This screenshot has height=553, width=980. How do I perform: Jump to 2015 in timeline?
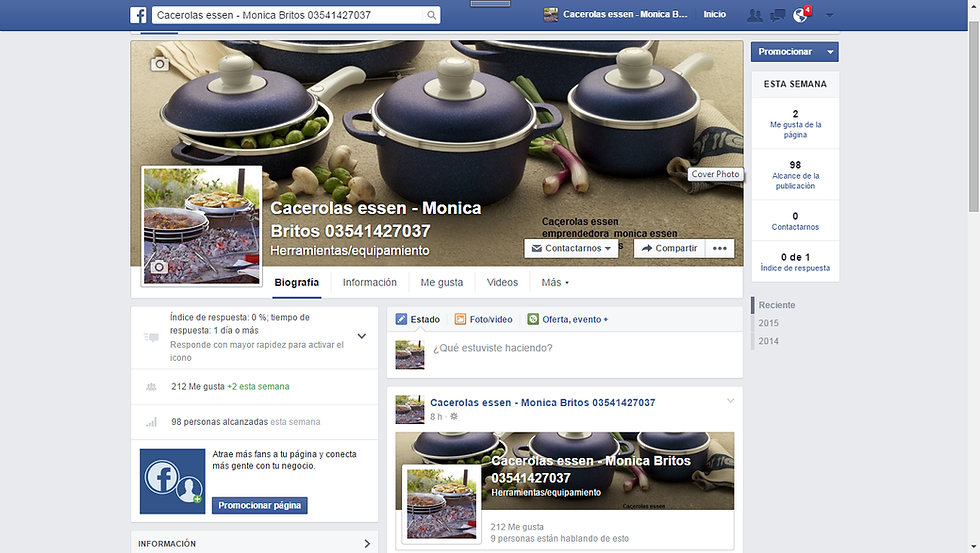(x=768, y=323)
